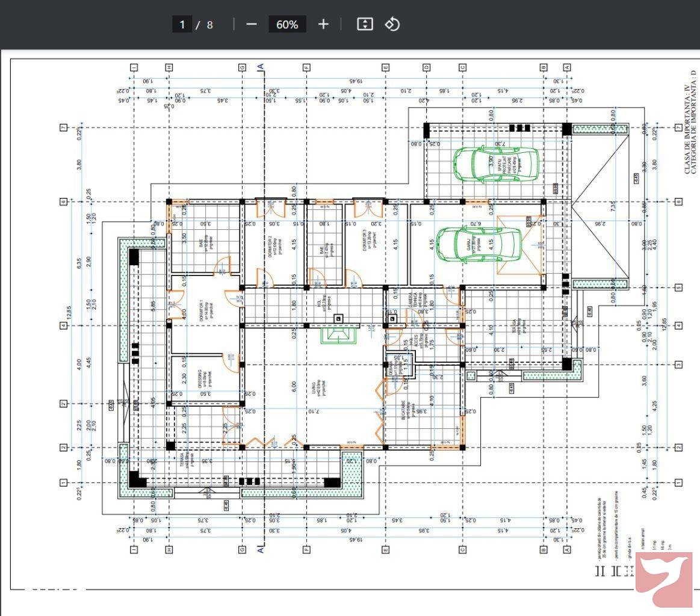700x616 pixels.
Task: Select the 60% zoom level field
Action: tap(287, 24)
